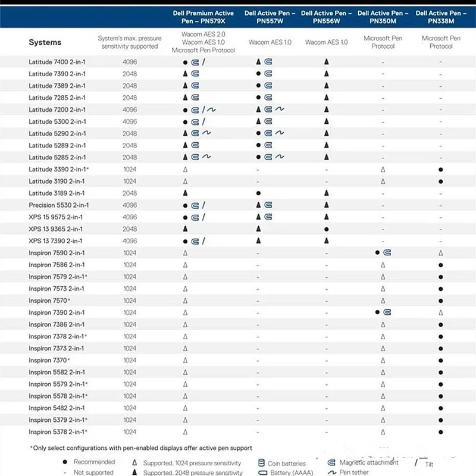The image size is (476, 476).
Task: Click filled triangle beside 'Supported, 2048 pressure sensitivity'
Action: coord(134,472)
